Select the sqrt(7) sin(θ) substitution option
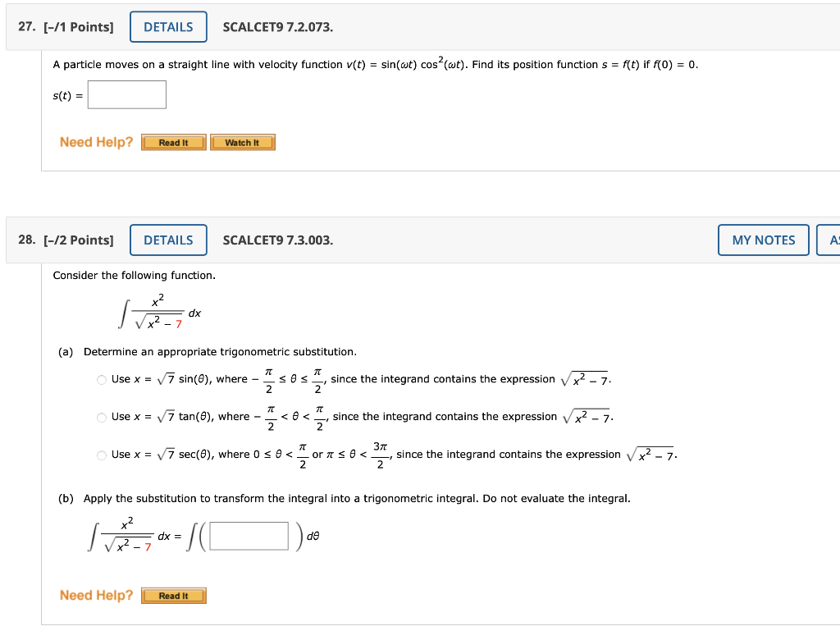The width and height of the screenshot is (840, 640). click(x=100, y=379)
